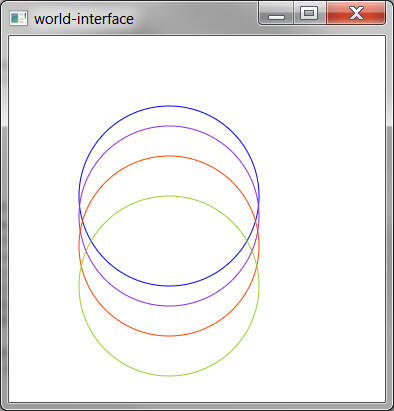Click the green circle's left edge
The width and height of the screenshot is (394, 411).
click(x=79, y=286)
